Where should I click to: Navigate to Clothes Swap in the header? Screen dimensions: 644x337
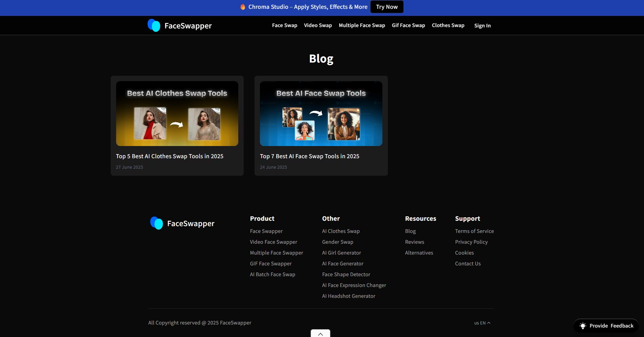click(448, 25)
